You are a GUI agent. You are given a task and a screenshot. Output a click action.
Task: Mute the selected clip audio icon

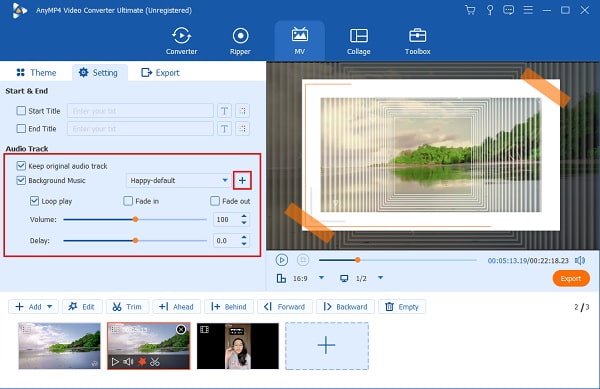coord(129,361)
